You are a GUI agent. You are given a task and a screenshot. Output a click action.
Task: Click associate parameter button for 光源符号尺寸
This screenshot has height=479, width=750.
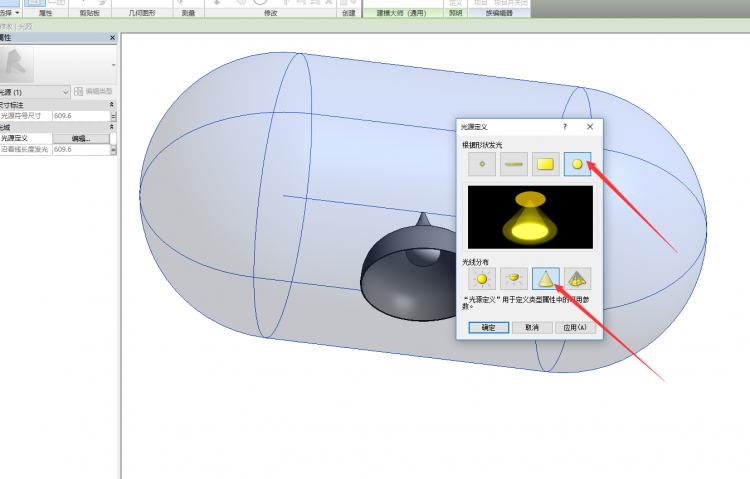tap(114, 116)
